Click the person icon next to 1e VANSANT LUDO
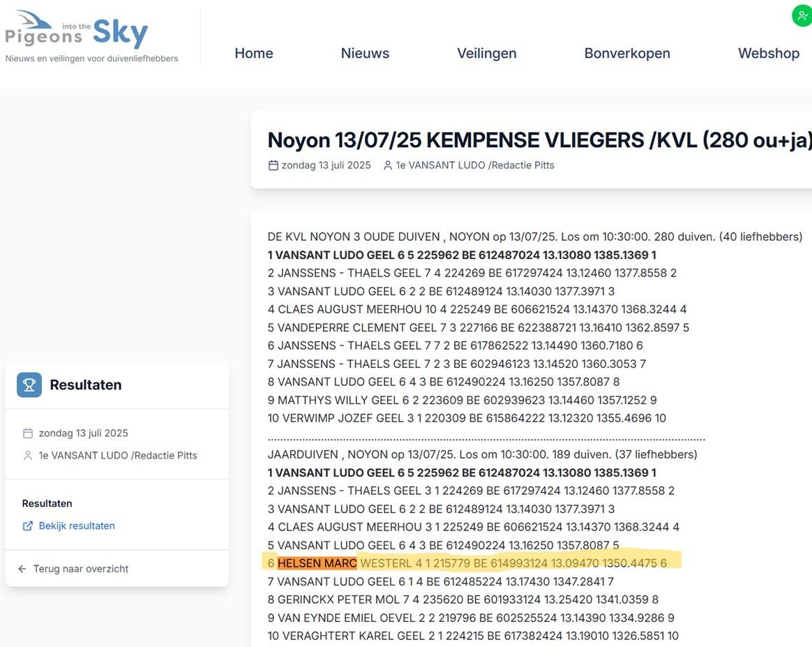The image size is (812, 647). click(386, 165)
